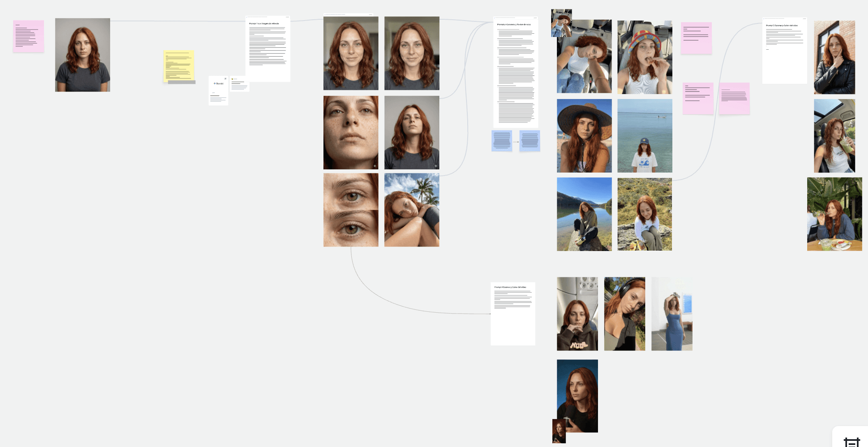
Task: Select the lake and mountains photo
Action: [584, 214]
